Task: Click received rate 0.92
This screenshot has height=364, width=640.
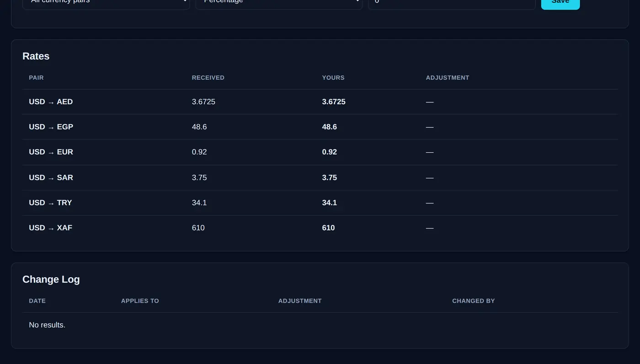Action: pos(199,152)
